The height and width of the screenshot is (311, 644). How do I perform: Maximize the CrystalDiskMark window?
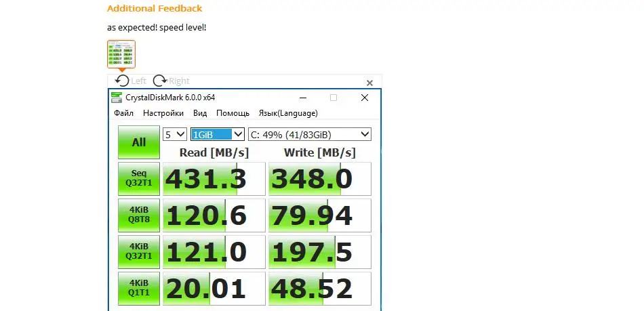pyautogui.click(x=334, y=98)
